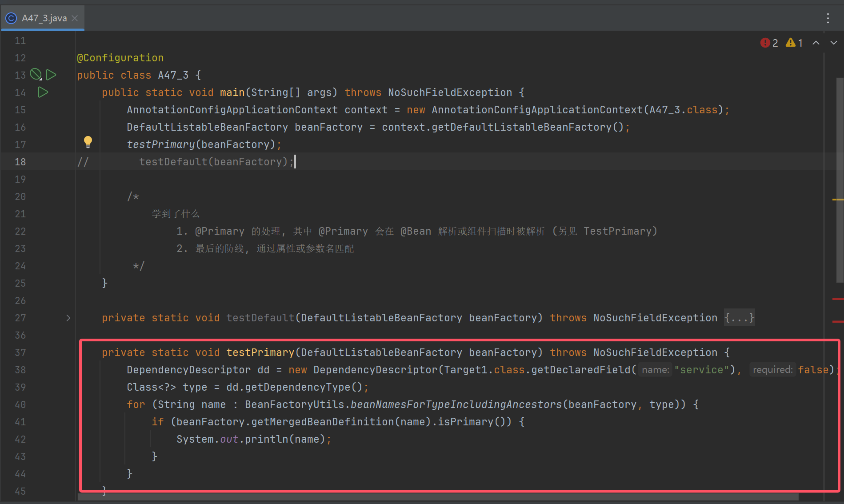Open the light bulb quick-fix on line 17

click(x=88, y=142)
